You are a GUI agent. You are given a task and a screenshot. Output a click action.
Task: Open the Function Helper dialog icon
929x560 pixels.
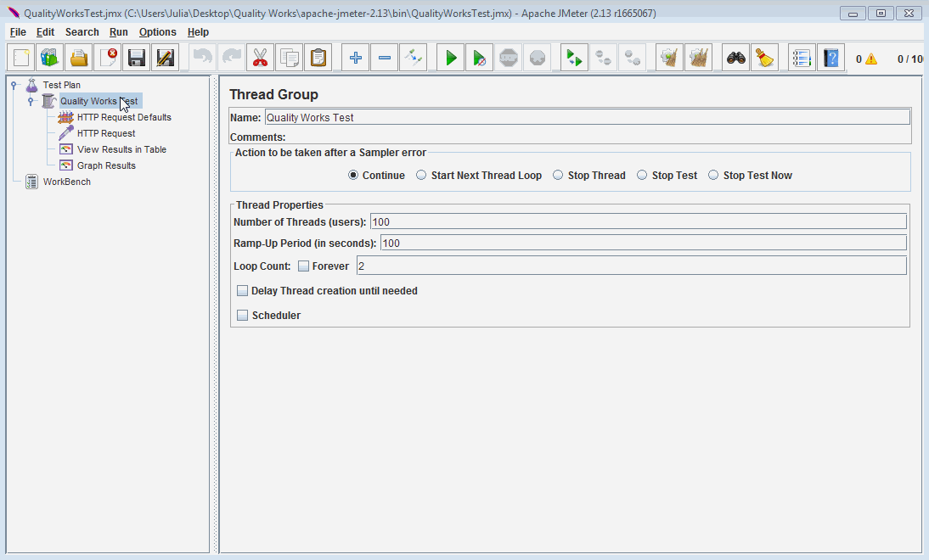[802, 58]
